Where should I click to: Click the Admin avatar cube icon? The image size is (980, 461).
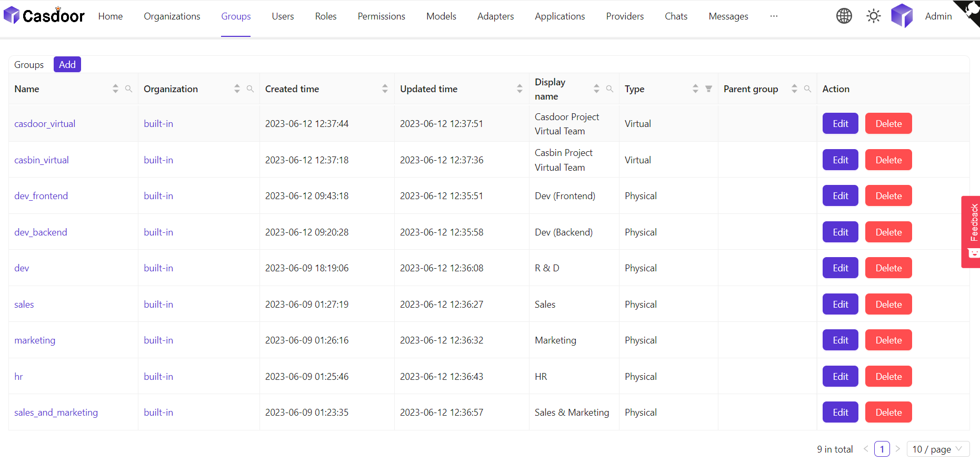tap(902, 16)
